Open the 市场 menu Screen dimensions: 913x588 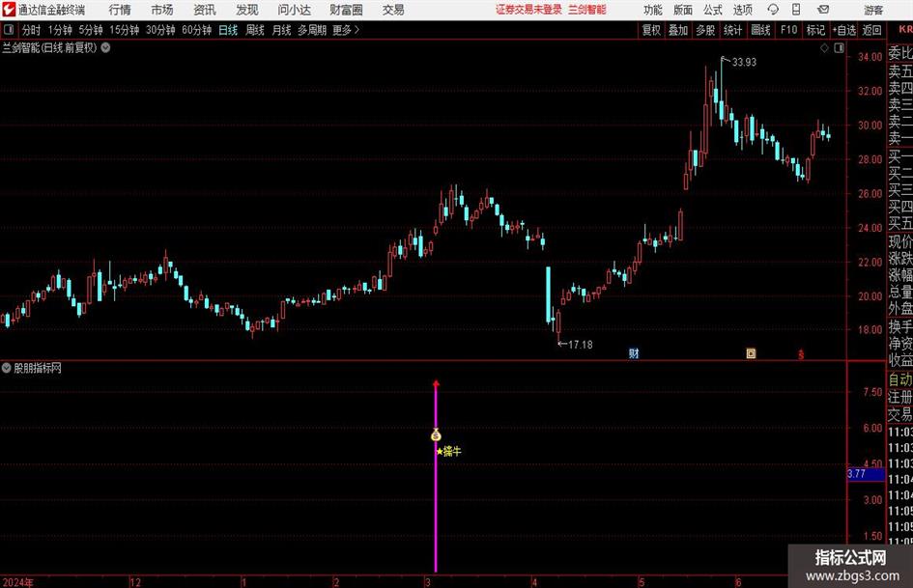pos(162,10)
